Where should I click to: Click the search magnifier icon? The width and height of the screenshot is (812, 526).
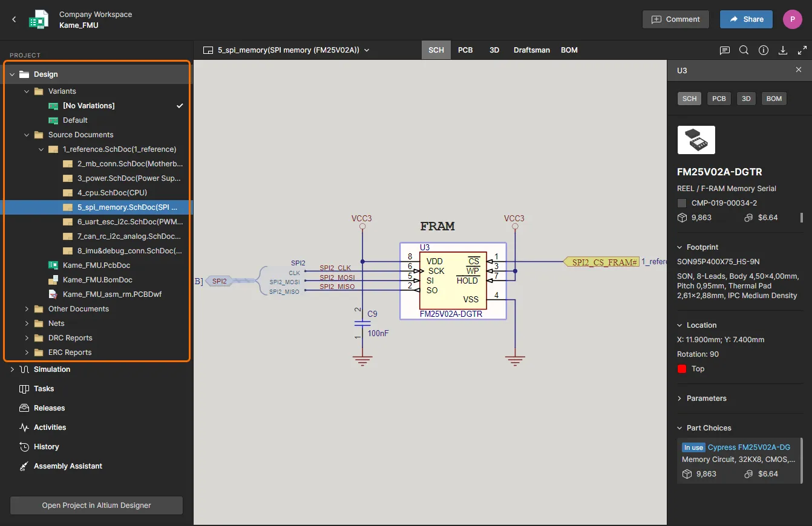(744, 50)
